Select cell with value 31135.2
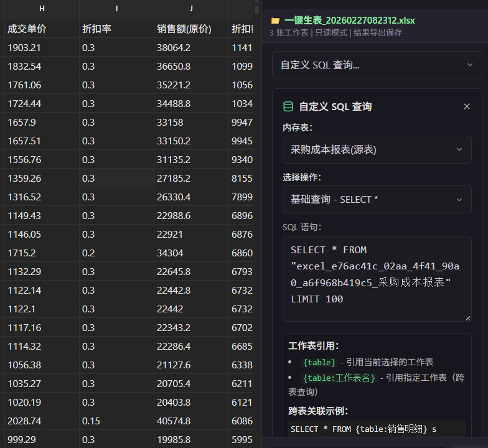This screenshot has width=488, height=448. coord(192,159)
